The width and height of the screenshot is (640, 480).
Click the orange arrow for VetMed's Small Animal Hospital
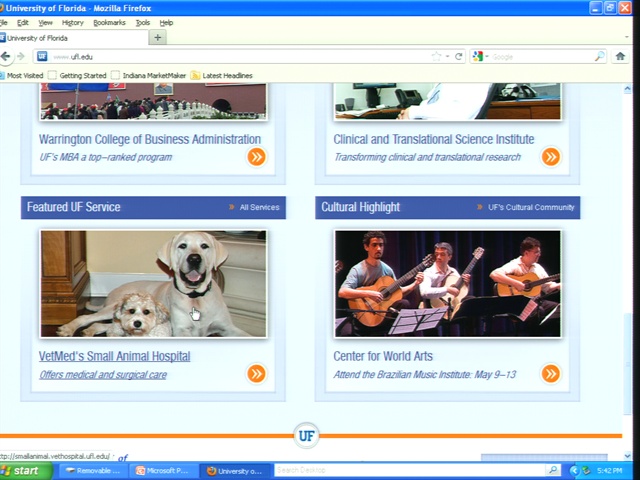(256, 373)
